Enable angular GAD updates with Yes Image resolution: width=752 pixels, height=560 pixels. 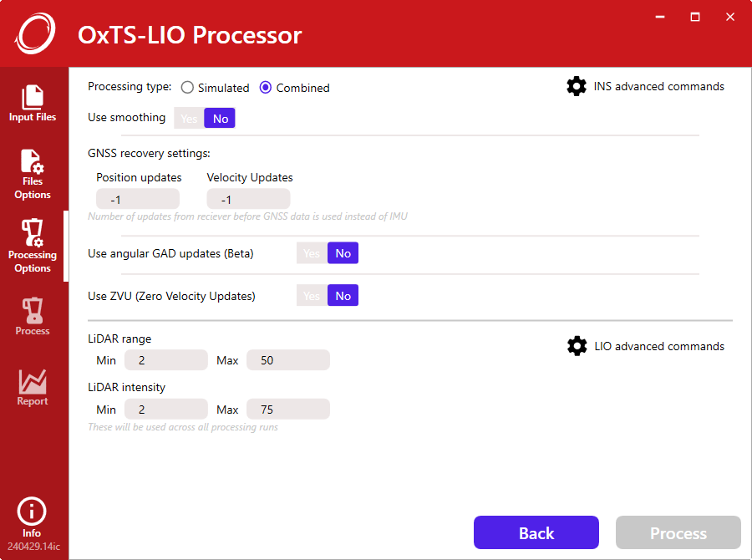[x=312, y=253]
